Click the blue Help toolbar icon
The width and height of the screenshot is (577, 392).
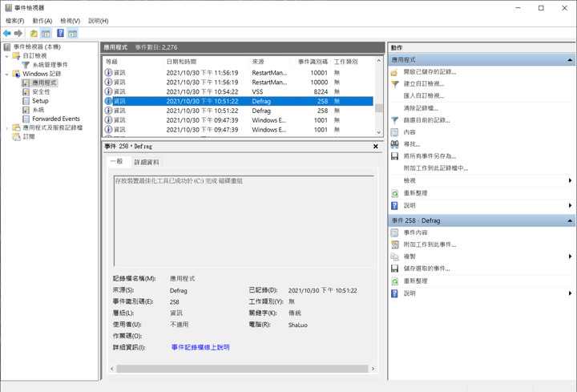[x=60, y=33]
